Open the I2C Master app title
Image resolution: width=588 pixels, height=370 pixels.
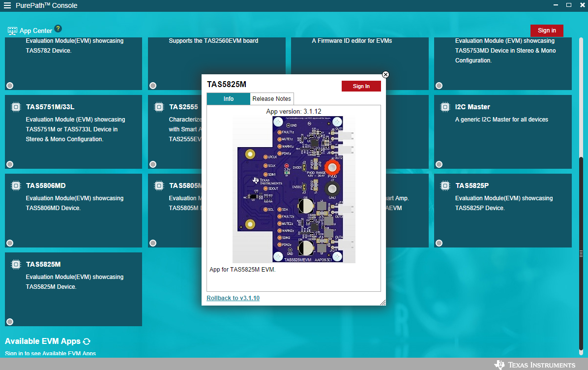[x=472, y=107]
